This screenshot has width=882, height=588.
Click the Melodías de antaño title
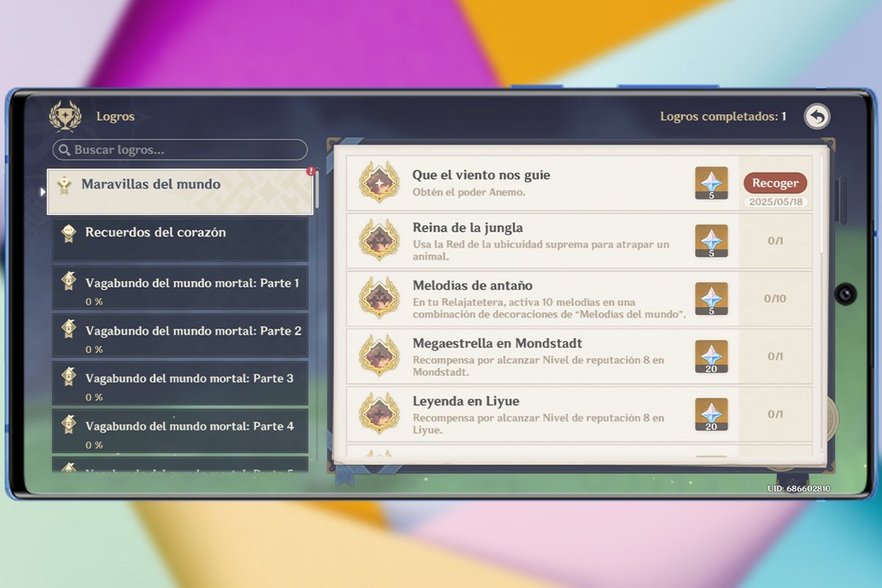(x=473, y=285)
